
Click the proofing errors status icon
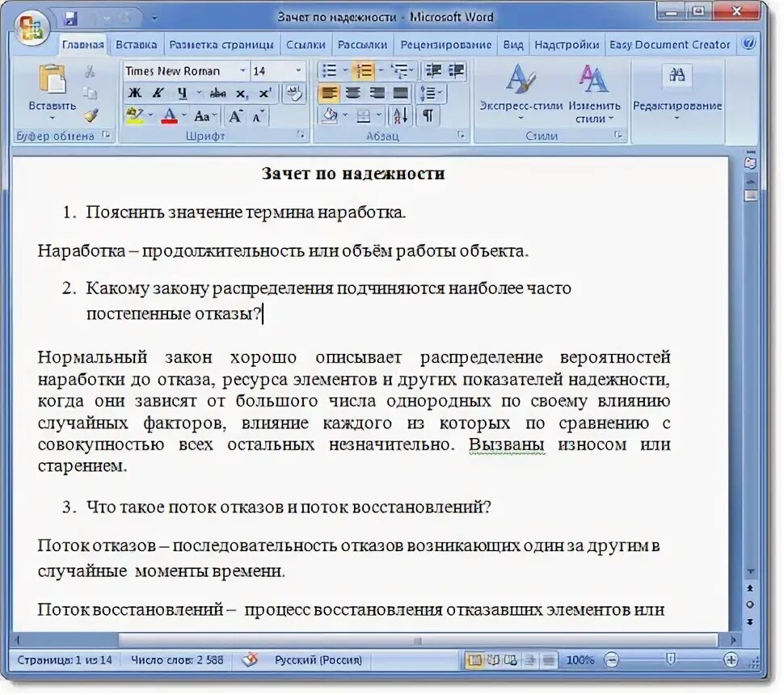point(250,660)
